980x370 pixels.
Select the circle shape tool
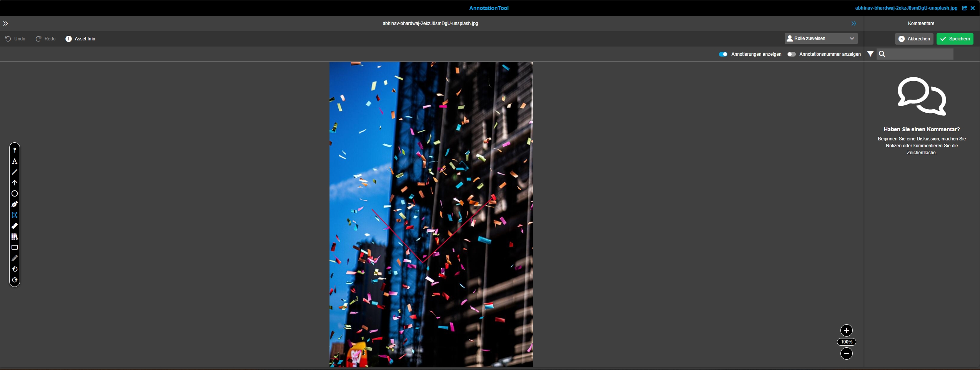(x=15, y=193)
